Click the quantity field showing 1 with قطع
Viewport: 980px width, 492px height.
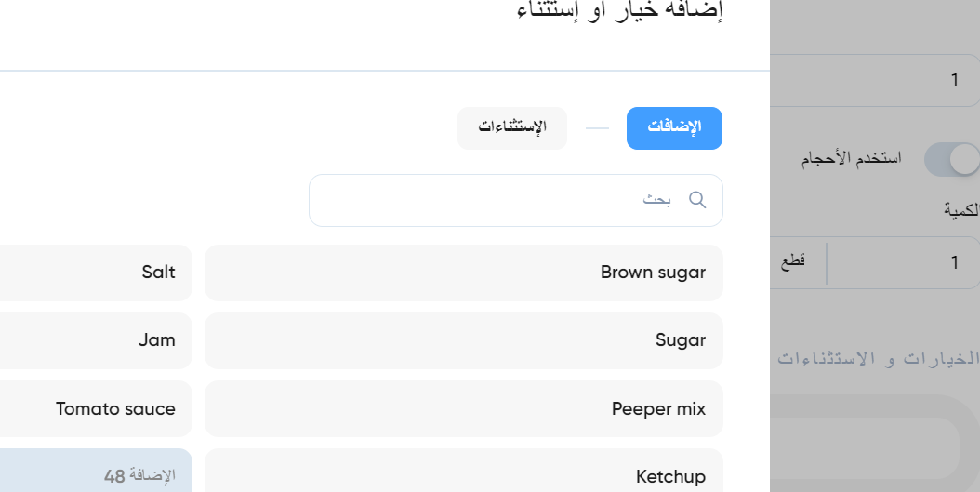click(x=875, y=262)
